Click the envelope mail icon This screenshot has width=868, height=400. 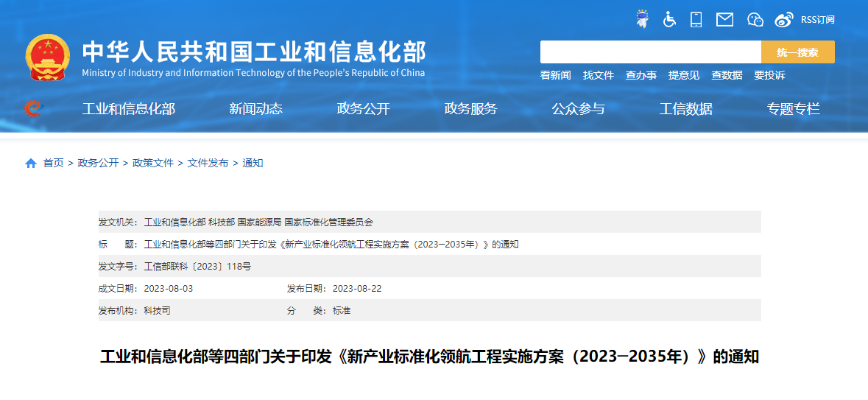(724, 19)
